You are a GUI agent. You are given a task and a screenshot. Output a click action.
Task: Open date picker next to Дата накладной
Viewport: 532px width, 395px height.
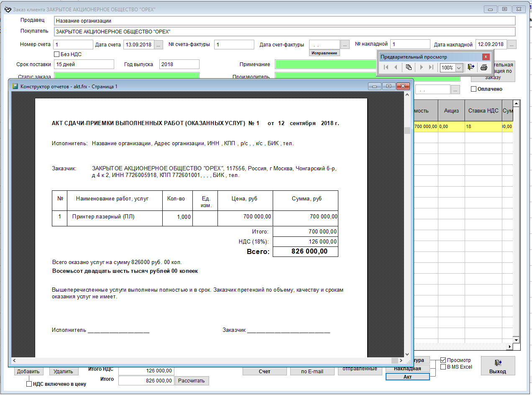pos(512,44)
